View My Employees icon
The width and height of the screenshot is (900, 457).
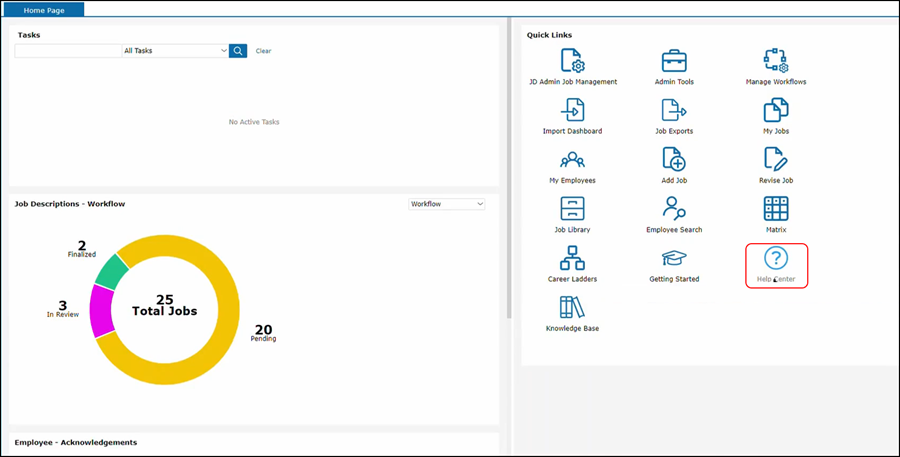(x=572, y=159)
